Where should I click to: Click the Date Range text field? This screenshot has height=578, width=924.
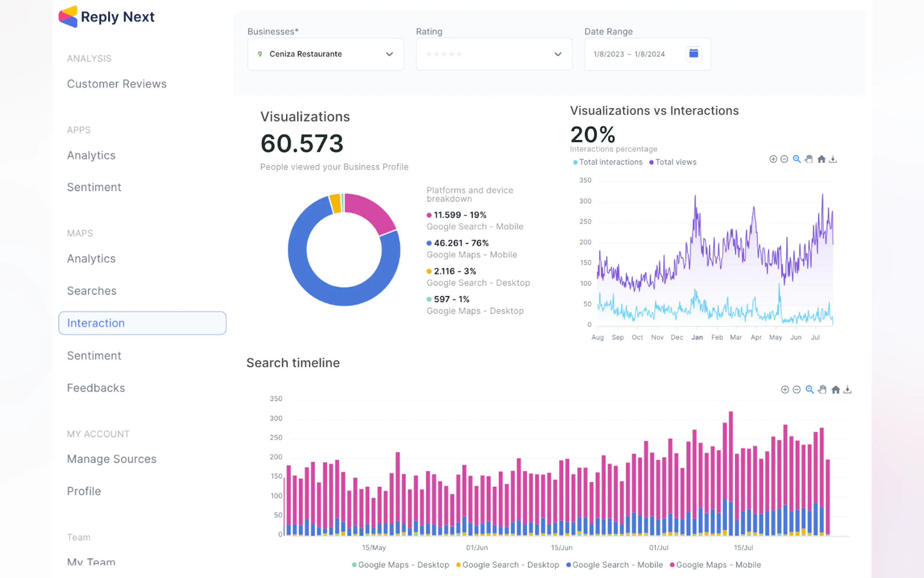pyautogui.click(x=629, y=54)
